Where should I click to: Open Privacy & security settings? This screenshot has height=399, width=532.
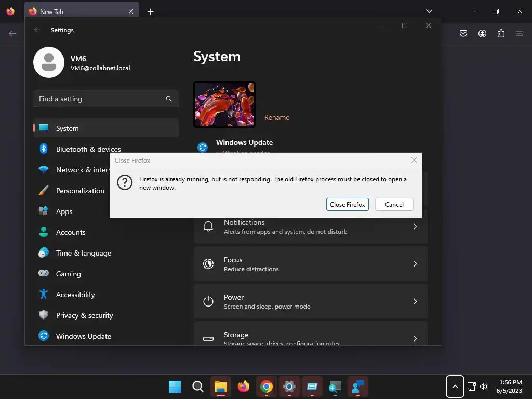[x=106, y=315]
